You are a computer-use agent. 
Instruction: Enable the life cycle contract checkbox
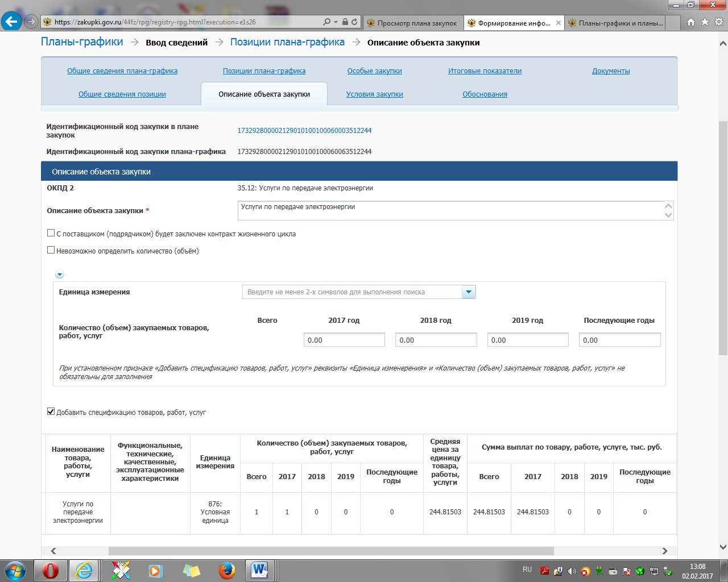coord(51,233)
